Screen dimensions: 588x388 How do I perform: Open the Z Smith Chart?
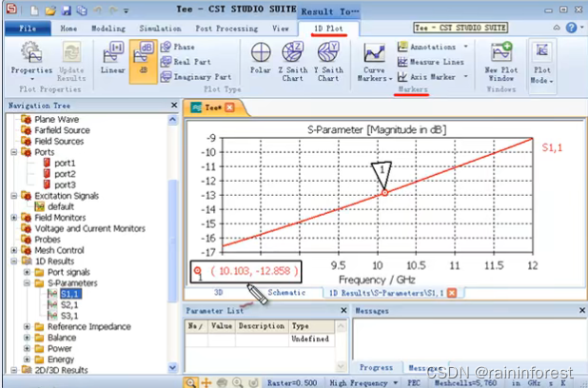tap(292, 62)
